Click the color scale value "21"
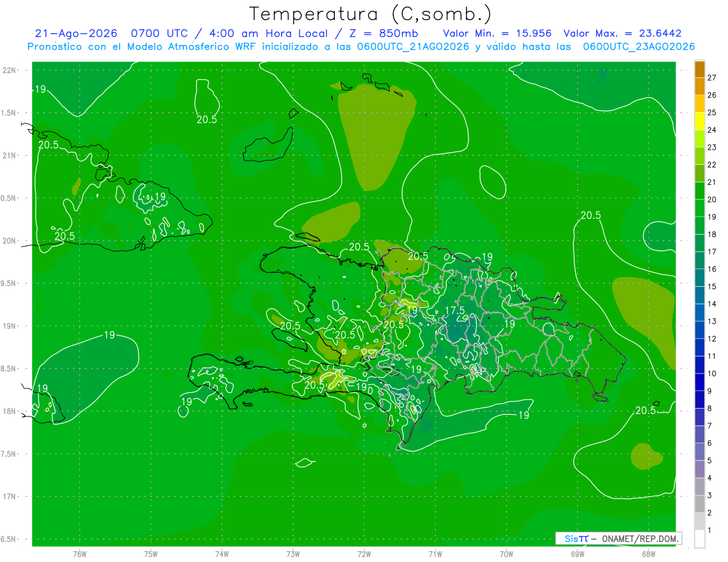The width and height of the screenshot is (728, 562). tap(713, 182)
